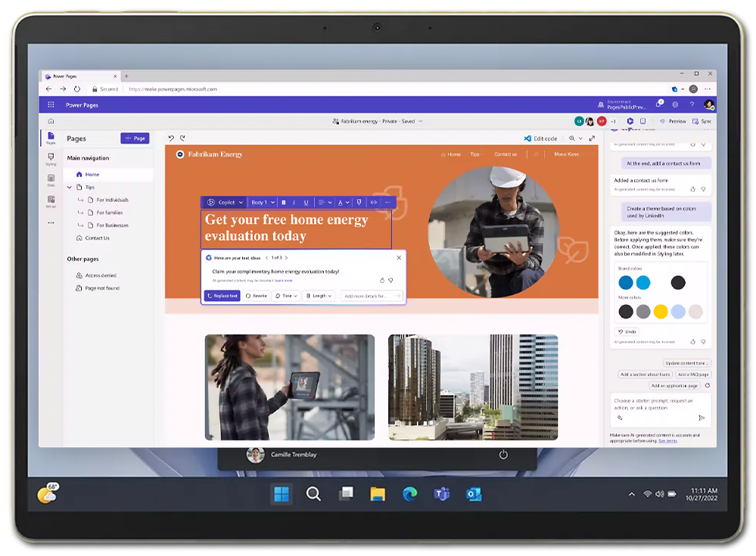The width and height of the screenshot is (756, 556).
Task: Select Contact Us in Main navigation
Action: 98,239
